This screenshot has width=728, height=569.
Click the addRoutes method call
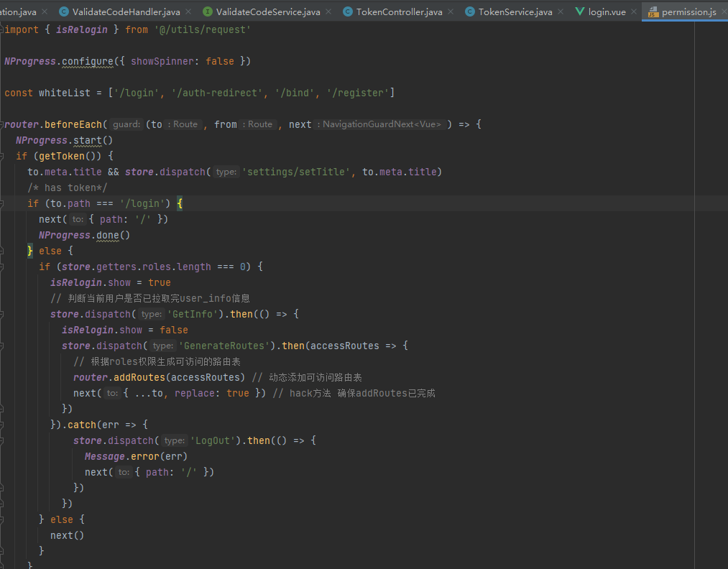[x=139, y=377]
